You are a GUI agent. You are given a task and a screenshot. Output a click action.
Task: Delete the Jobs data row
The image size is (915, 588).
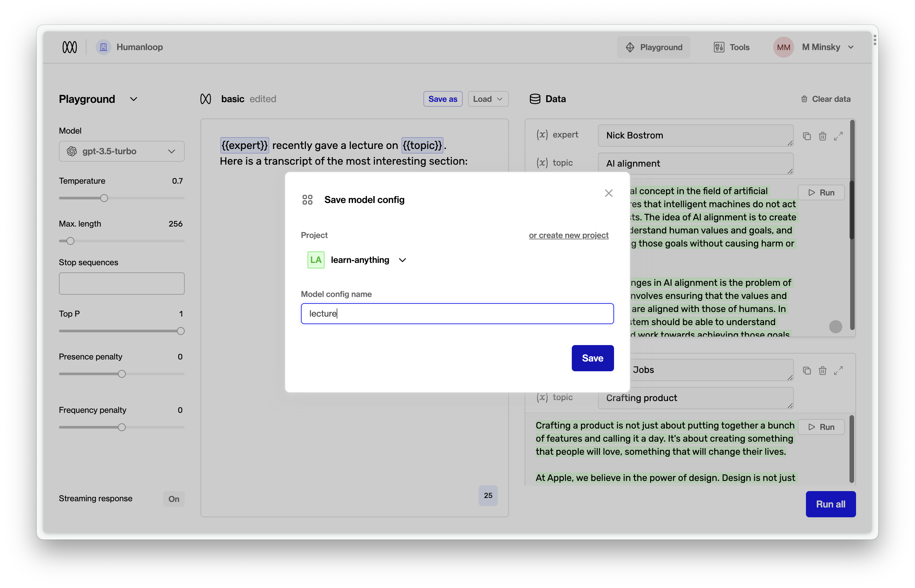[822, 370]
